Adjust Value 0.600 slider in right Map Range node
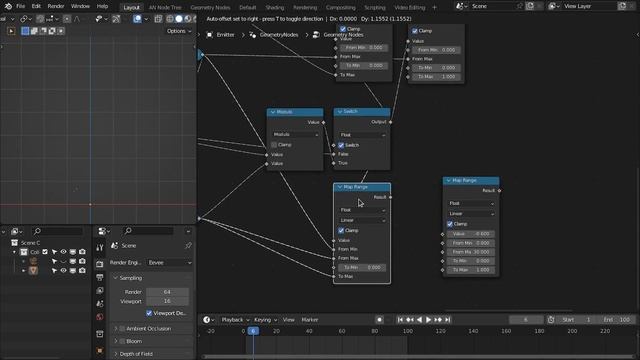 pyautogui.click(x=471, y=234)
